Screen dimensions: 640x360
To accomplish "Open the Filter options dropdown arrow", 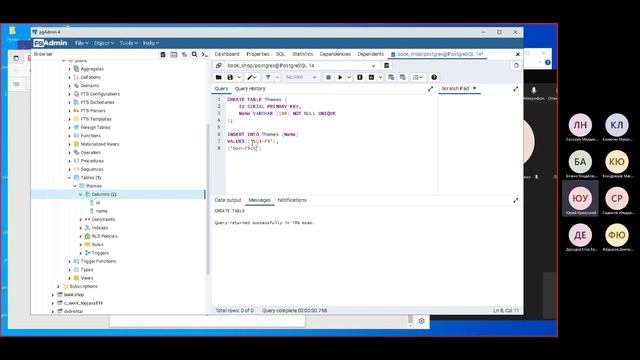I will 277,77.
